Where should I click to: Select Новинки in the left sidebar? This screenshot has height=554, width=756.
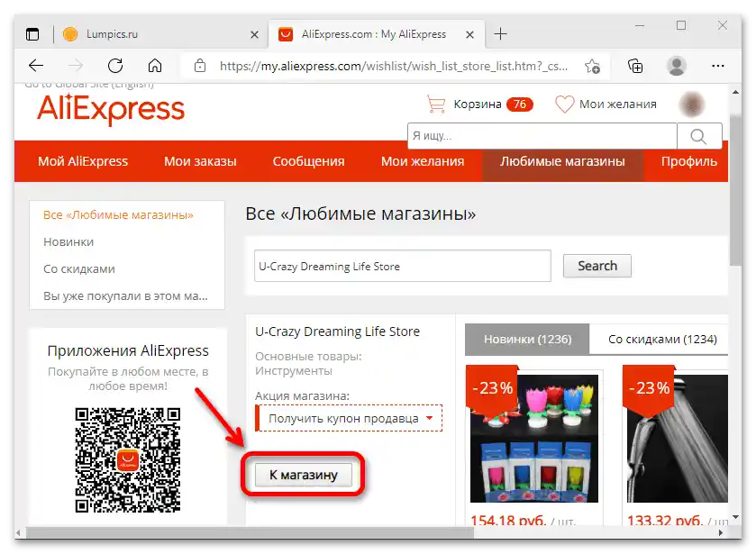pos(68,242)
